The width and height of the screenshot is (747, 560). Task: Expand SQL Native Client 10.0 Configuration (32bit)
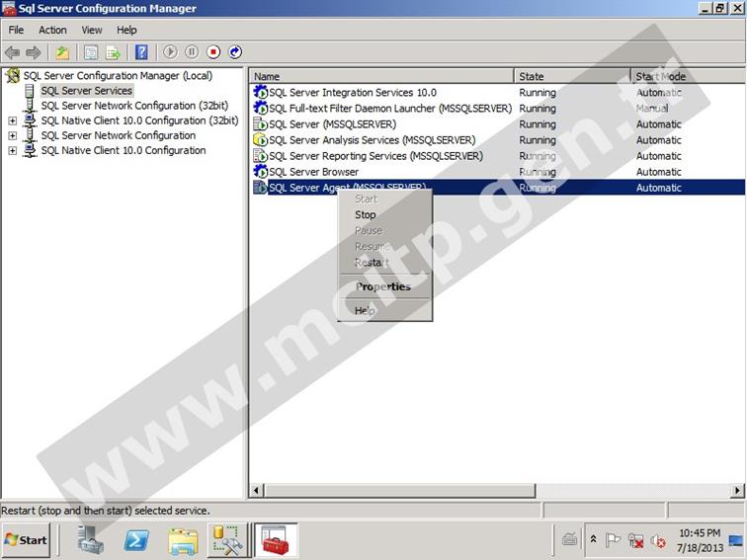[x=13, y=120]
